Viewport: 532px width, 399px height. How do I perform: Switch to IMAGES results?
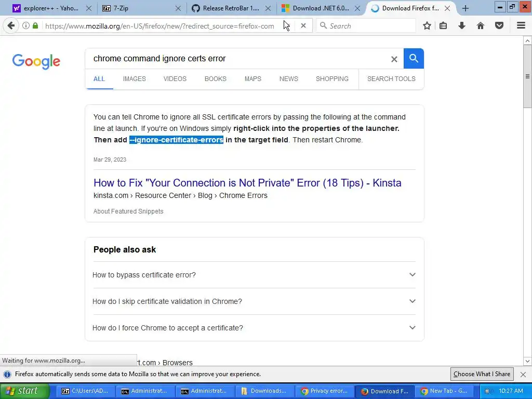(x=135, y=79)
